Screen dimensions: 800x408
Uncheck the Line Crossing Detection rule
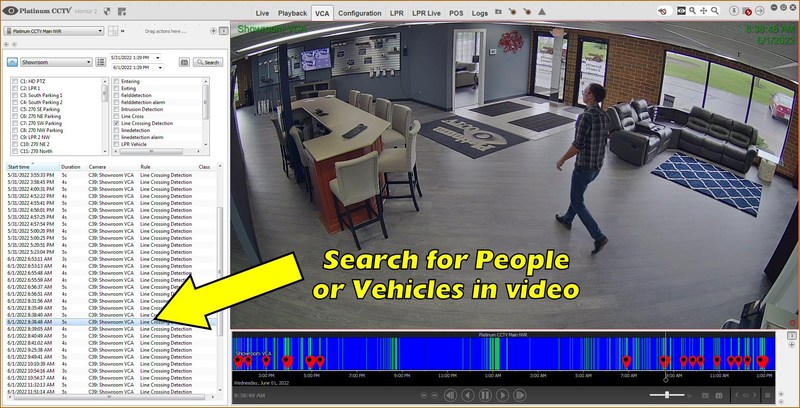[x=115, y=123]
